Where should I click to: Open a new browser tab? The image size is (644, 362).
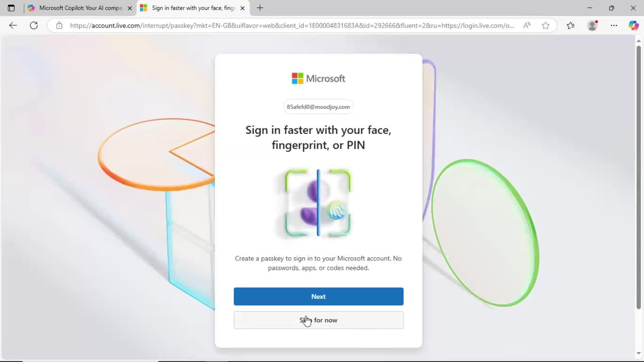point(260,8)
